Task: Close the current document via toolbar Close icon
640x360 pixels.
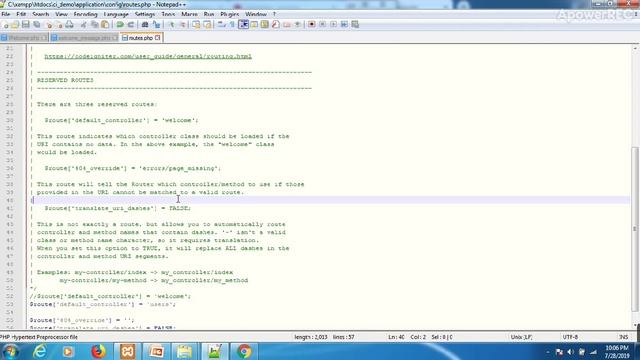Action: coord(49,24)
